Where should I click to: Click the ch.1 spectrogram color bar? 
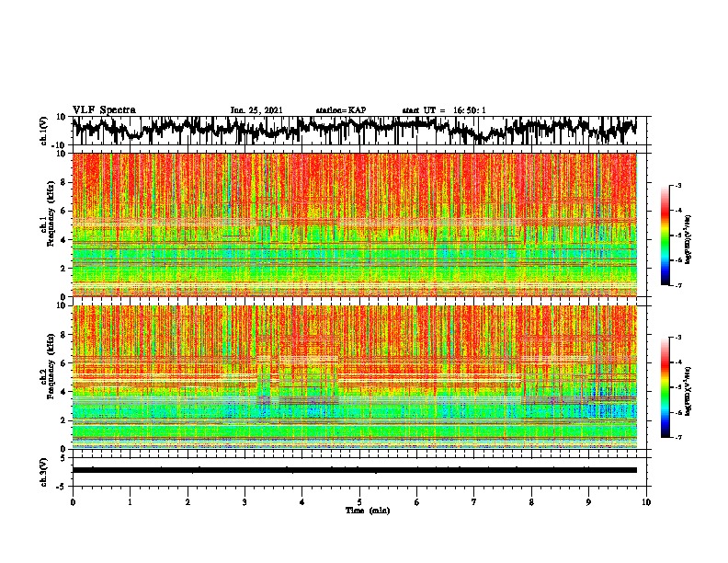click(665, 236)
